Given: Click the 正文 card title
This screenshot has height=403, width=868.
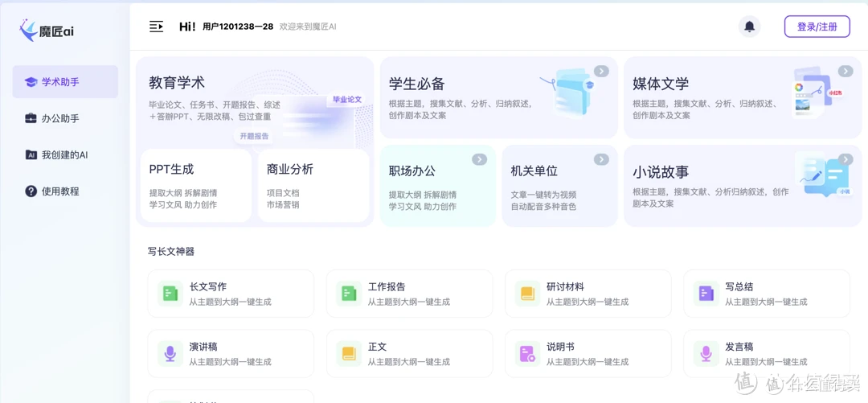Looking at the screenshot, I should [x=377, y=347].
